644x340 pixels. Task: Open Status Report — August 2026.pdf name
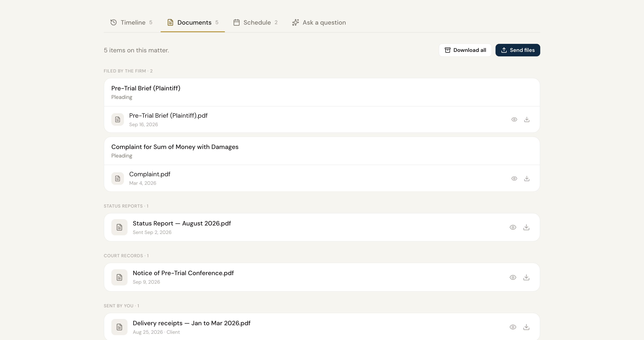point(182,223)
